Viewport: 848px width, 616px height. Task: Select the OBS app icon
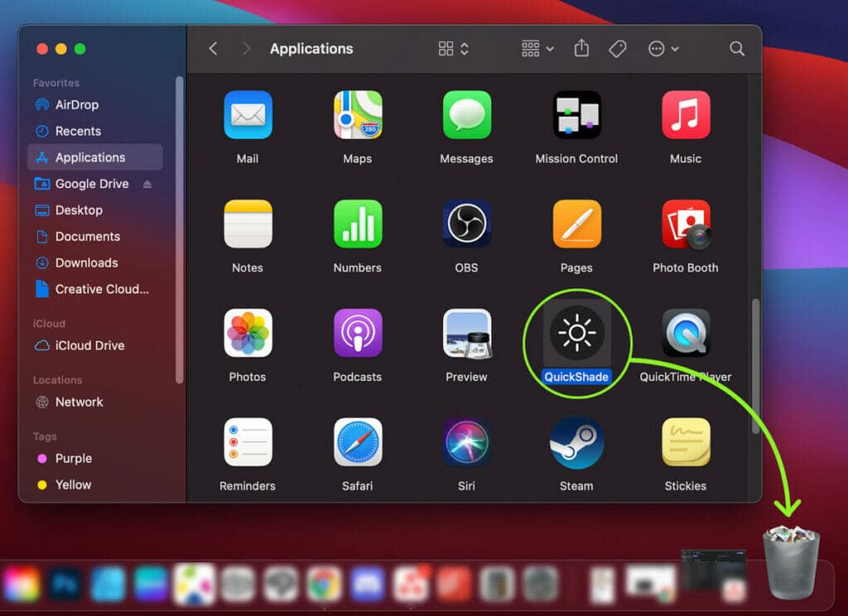coord(467,224)
